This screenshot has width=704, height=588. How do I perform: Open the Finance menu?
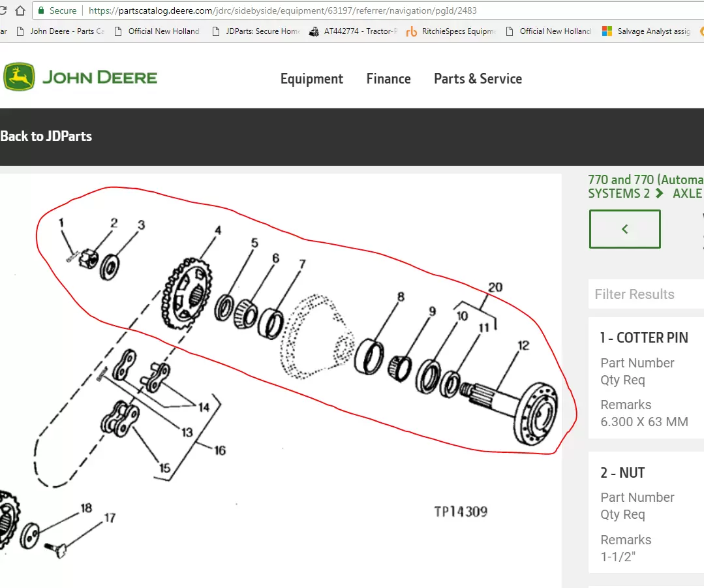pyautogui.click(x=388, y=79)
